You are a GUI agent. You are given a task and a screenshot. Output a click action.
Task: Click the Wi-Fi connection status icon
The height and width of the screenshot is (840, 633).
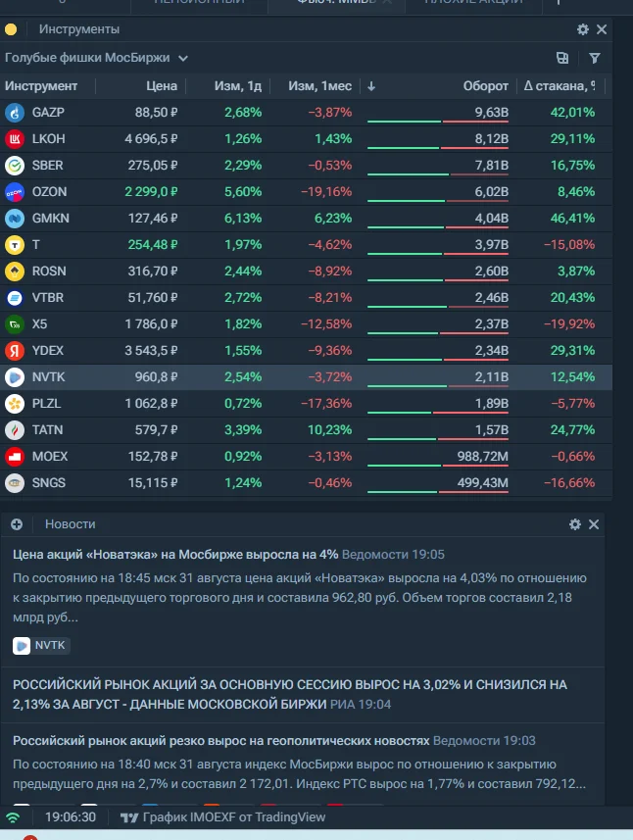coord(13,817)
